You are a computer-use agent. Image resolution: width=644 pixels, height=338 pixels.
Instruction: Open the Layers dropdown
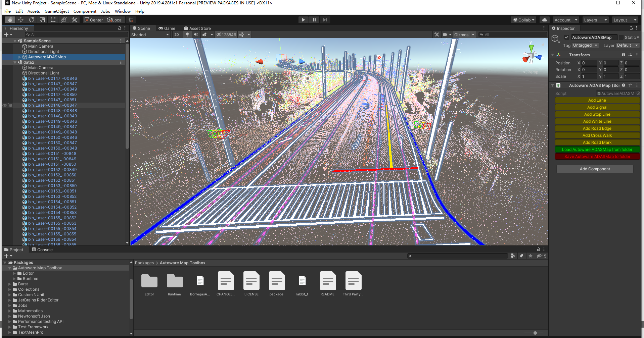[595, 20]
